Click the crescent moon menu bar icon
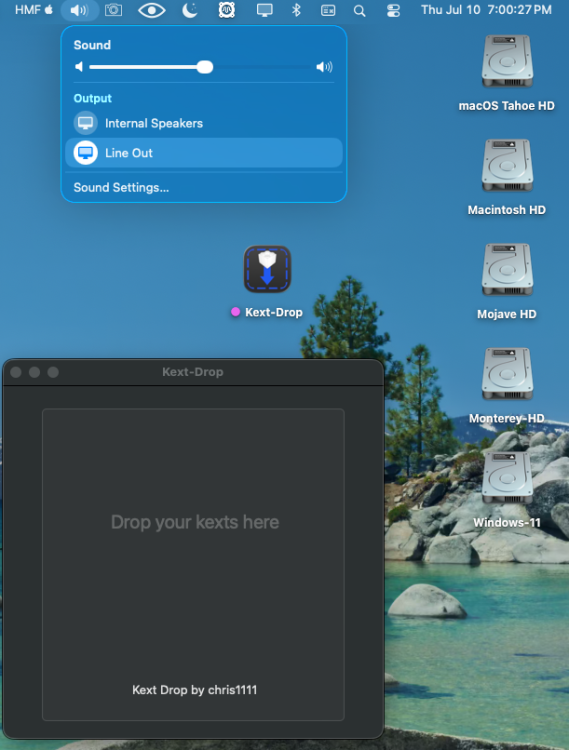 [x=190, y=10]
